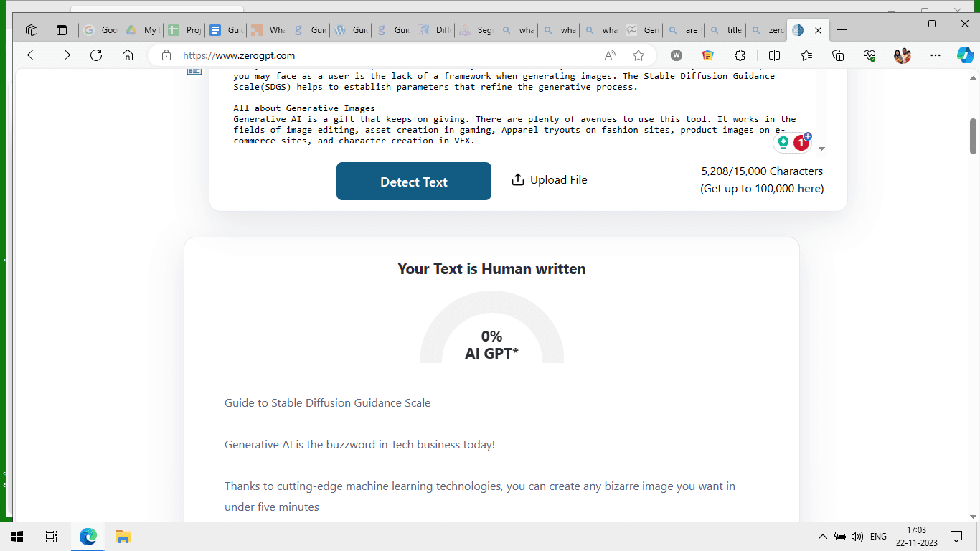Screen dimensions: 980x551
Task: Click the Upload File button
Action: 550,180
